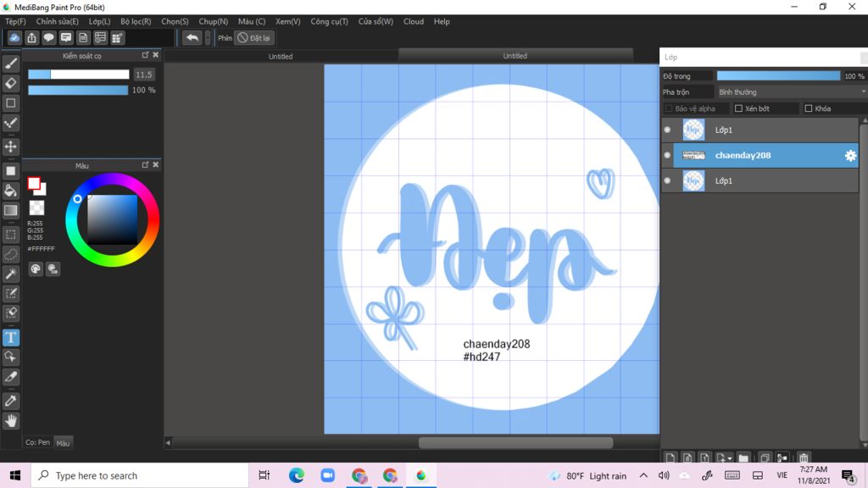Close the Màu panel

tap(156, 165)
